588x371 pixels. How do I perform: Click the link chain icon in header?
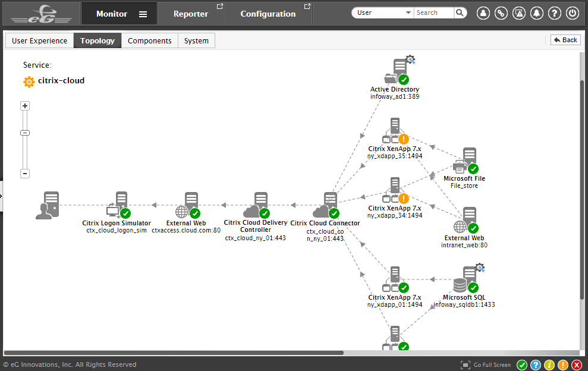pos(501,13)
